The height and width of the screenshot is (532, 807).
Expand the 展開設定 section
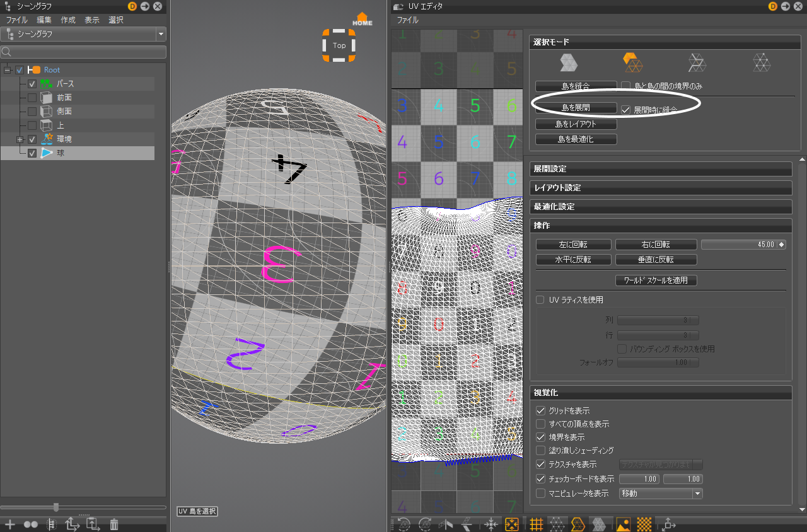click(x=661, y=169)
